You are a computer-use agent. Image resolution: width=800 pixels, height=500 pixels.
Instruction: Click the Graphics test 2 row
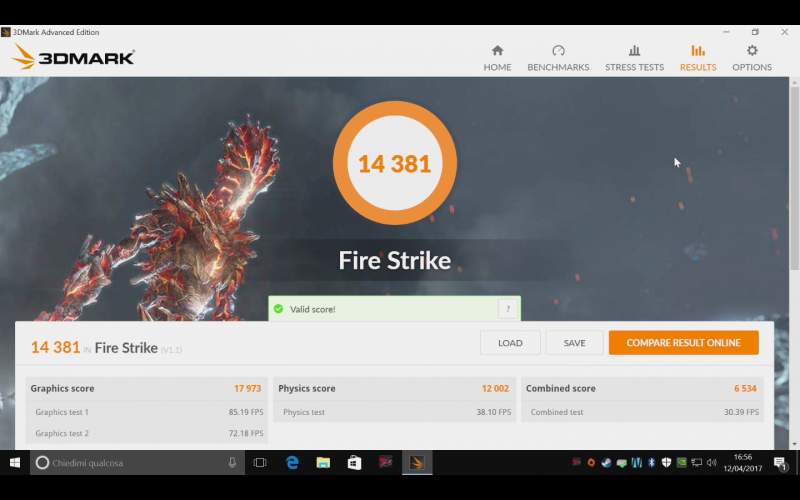click(x=147, y=433)
